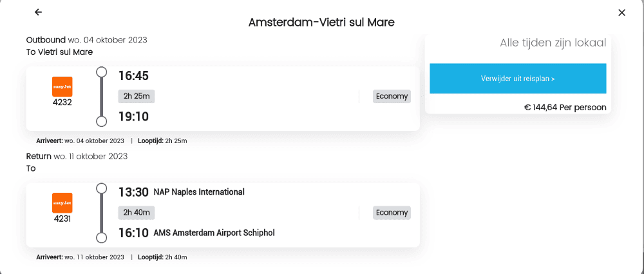Click the outbound Economy class badge
The height and width of the screenshot is (274, 644).
tap(392, 96)
